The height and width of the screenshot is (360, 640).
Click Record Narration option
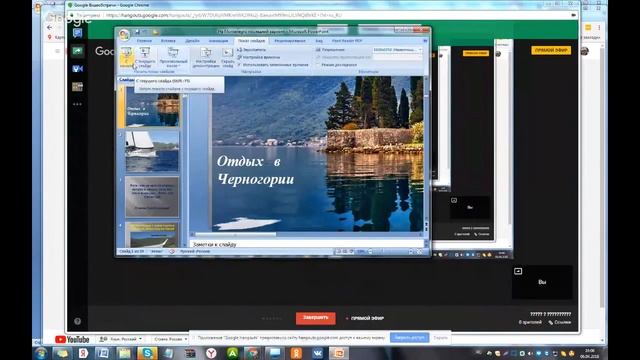[x=252, y=50]
